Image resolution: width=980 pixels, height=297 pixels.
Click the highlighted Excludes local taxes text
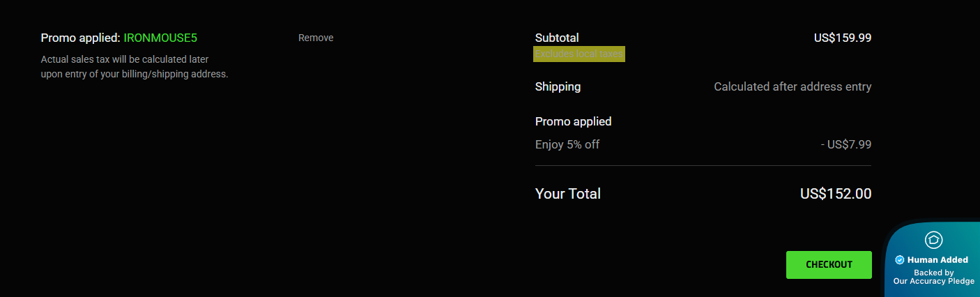tap(579, 54)
